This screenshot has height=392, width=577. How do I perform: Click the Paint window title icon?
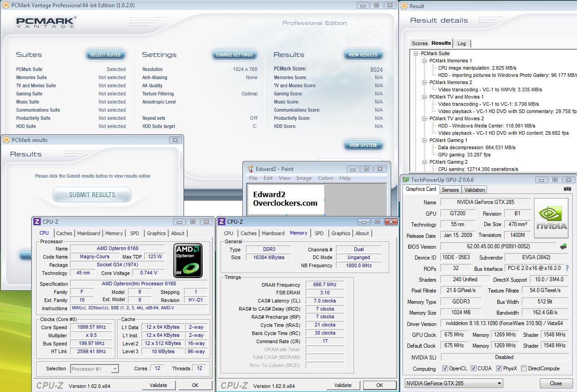pyautogui.click(x=250, y=169)
